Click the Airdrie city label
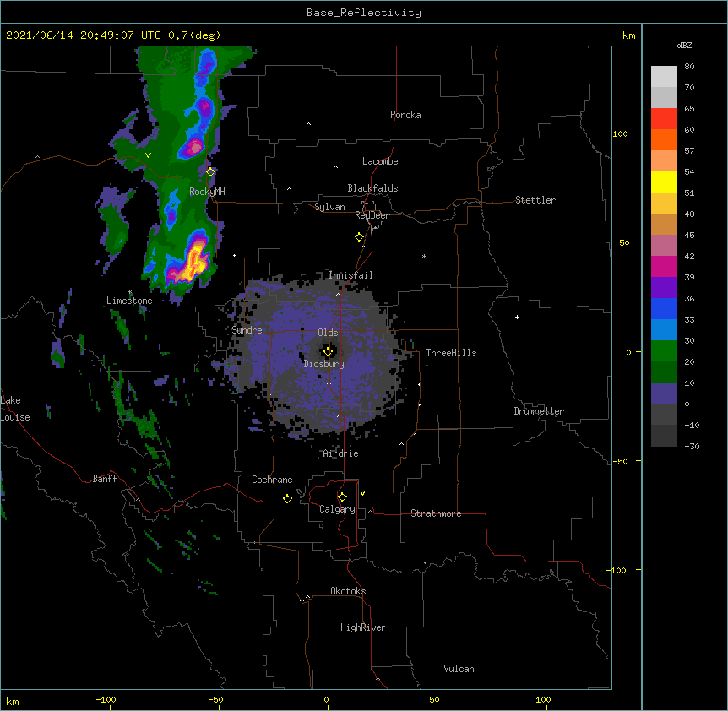The height and width of the screenshot is (711, 728). (x=341, y=453)
